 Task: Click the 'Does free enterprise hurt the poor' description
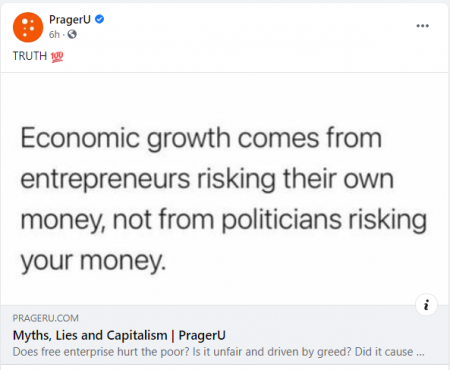(x=218, y=352)
